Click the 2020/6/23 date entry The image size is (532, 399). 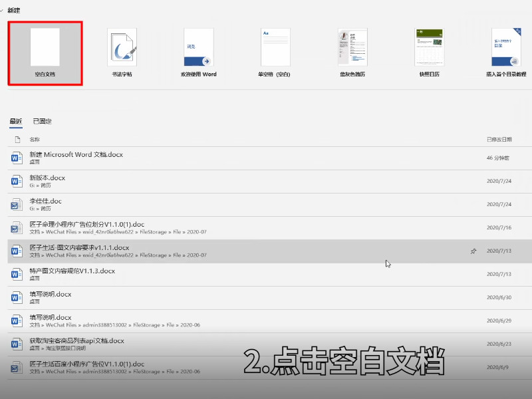point(499,344)
